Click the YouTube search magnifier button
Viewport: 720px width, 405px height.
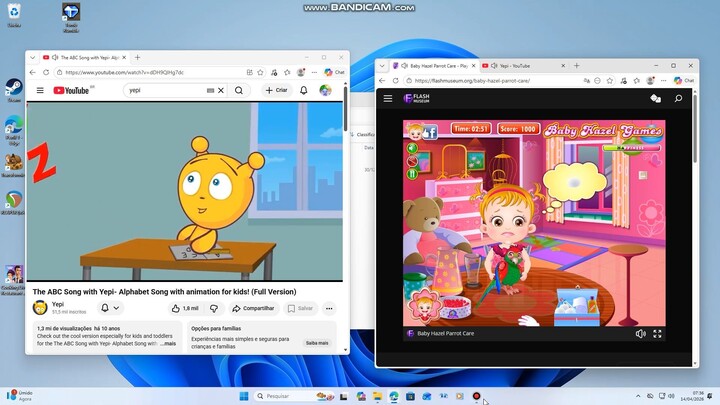[239, 90]
